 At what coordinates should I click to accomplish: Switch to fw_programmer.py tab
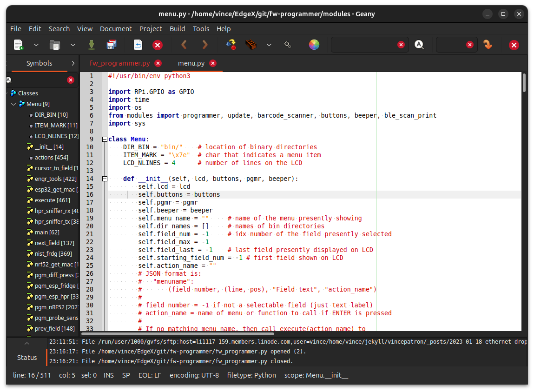(119, 63)
